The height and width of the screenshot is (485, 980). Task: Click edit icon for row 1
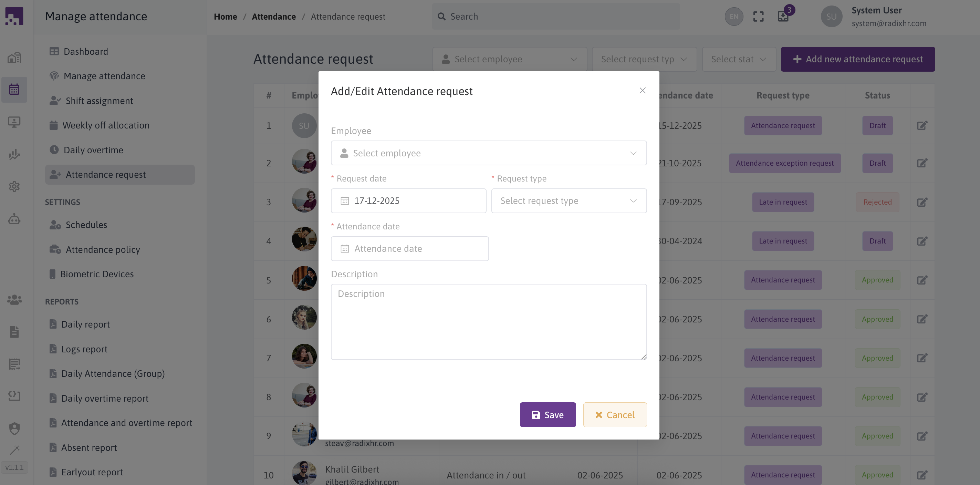(x=922, y=126)
